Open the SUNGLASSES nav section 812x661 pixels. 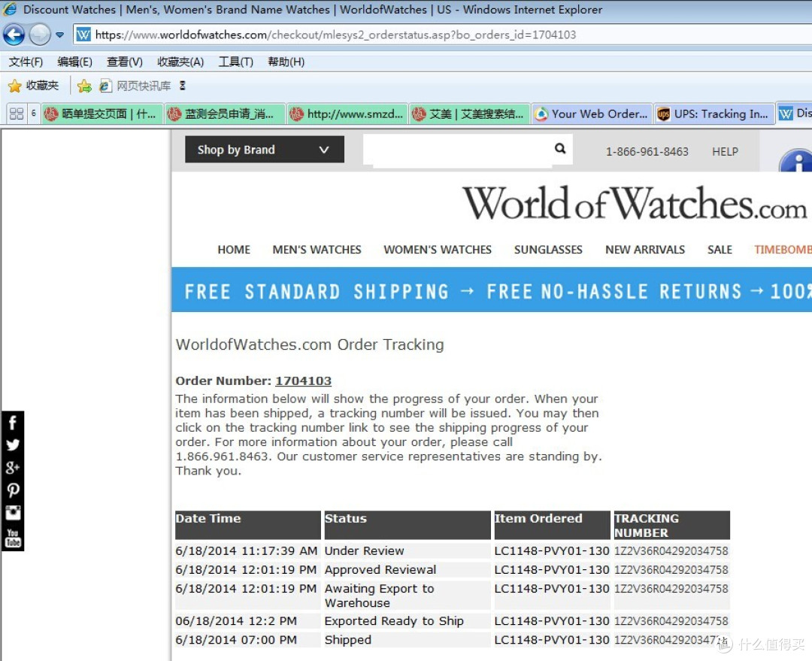pyautogui.click(x=548, y=250)
